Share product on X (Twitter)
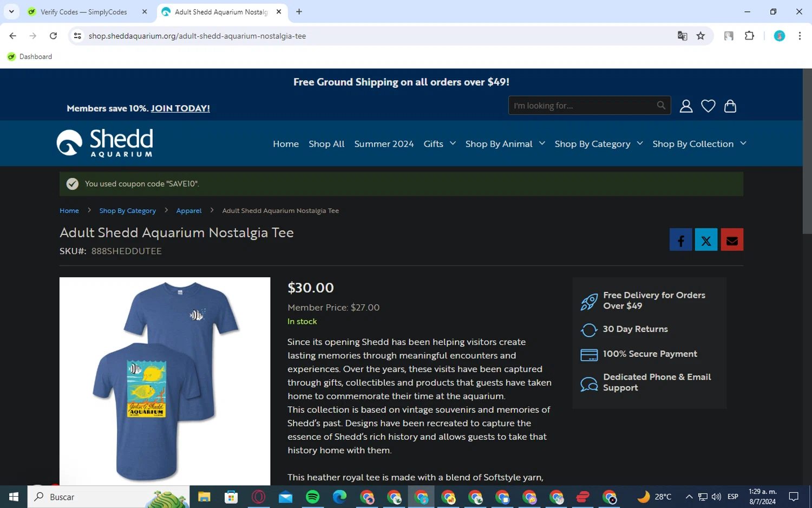Image resolution: width=812 pixels, height=508 pixels. click(x=706, y=239)
